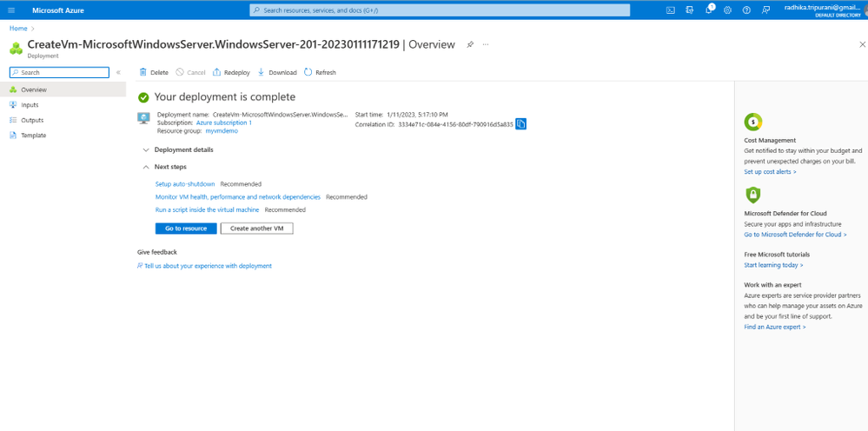Click the Cancel toolbar button
The width and height of the screenshot is (868, 431).
pos(190,72)
